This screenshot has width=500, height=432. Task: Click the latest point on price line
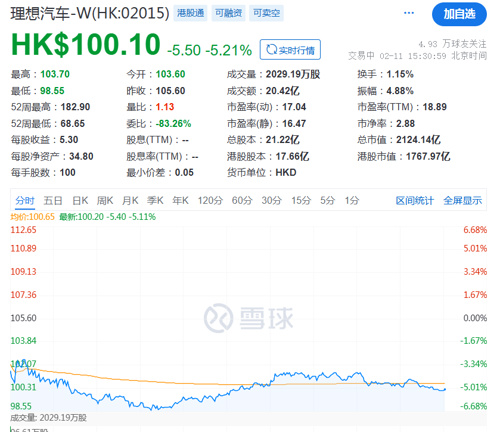(444, 389)
